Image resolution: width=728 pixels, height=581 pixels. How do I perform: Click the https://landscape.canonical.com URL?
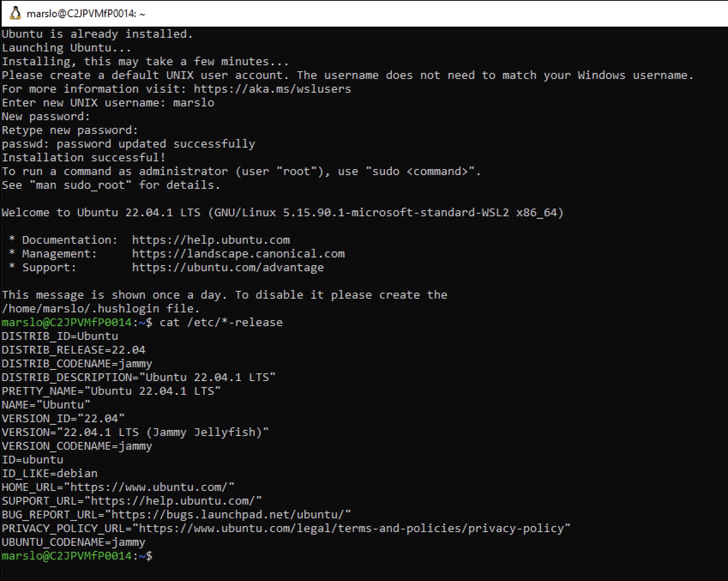click(x=238, y=254)
